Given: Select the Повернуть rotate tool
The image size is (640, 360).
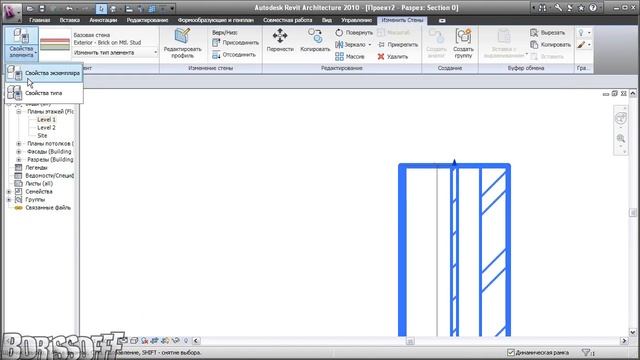Looking at the screenshot, I should pyautogui.click(x=354, y=32).
